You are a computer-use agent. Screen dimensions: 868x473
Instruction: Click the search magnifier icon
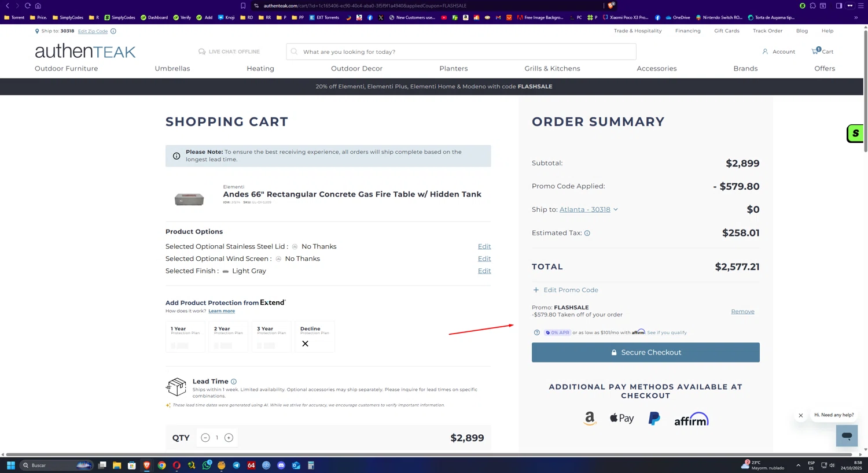point(294,51)
